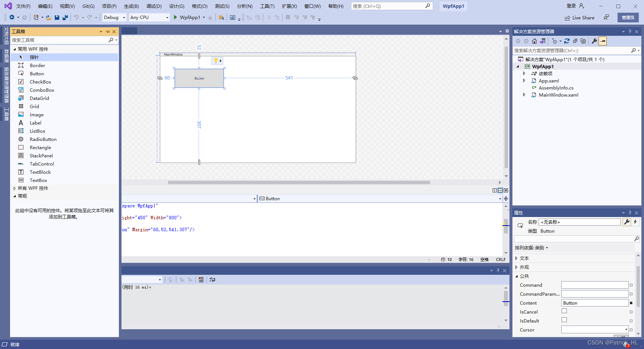
Task: Click the vertical split view icon
Action: 495,190
